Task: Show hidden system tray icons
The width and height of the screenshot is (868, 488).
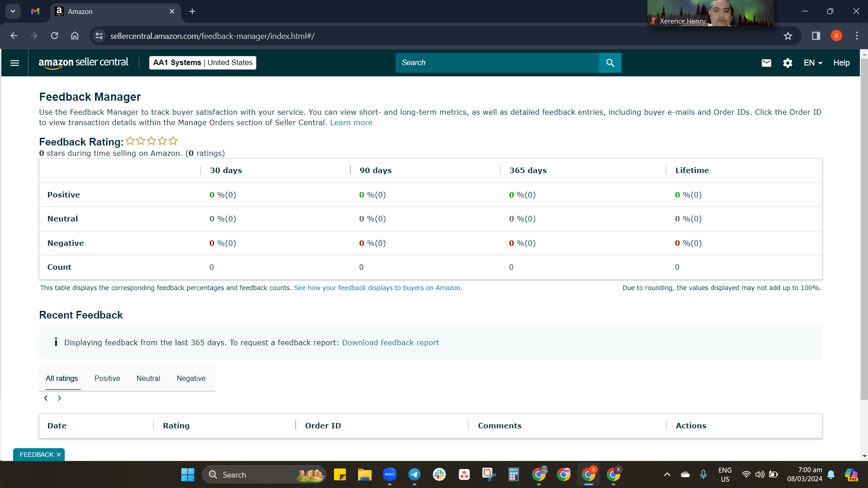Action: pyautogui.click(x=667, y=474)
